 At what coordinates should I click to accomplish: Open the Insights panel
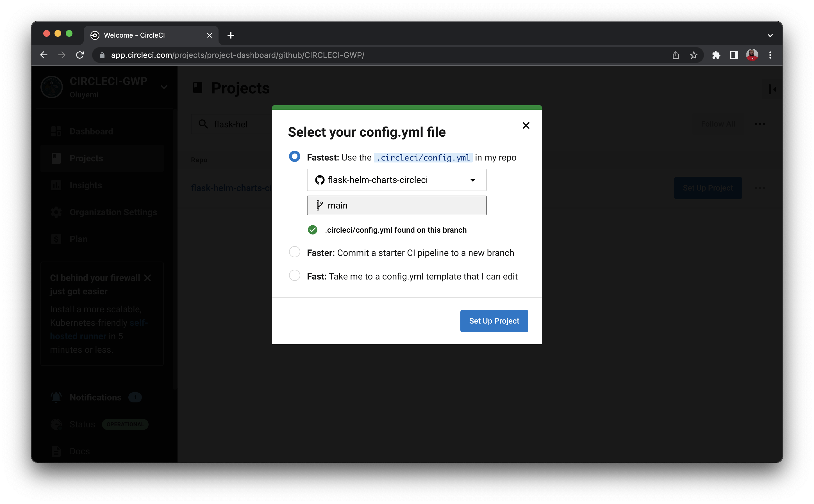(x=86, y=185)
